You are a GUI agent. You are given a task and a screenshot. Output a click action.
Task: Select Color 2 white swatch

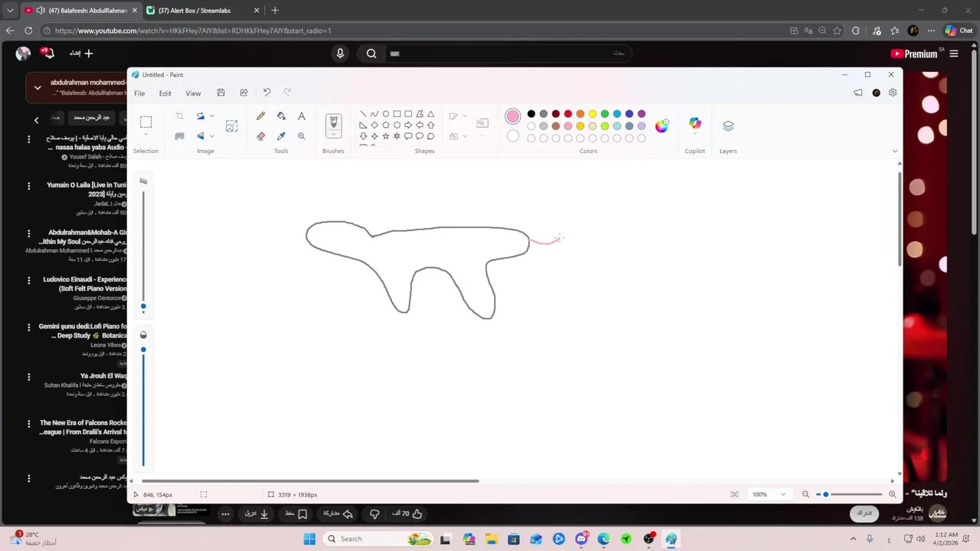pos(513,137)
